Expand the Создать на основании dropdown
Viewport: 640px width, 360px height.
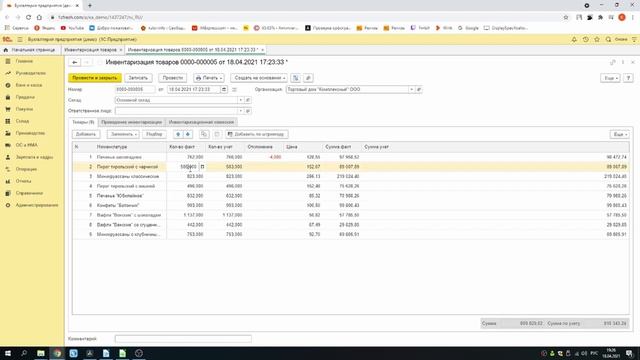click(x=259, y=78)
